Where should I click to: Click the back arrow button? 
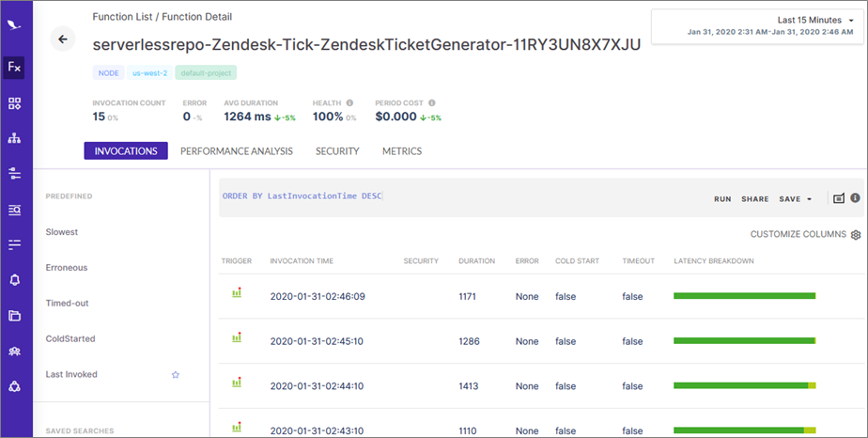[x=63, y=39]
